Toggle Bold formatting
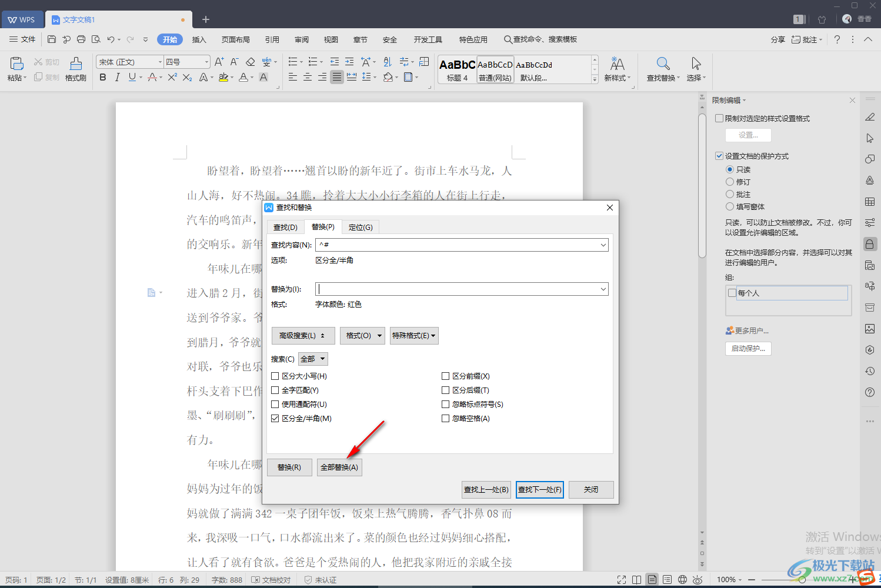This screenshot has width=881, height=588. 103,77
